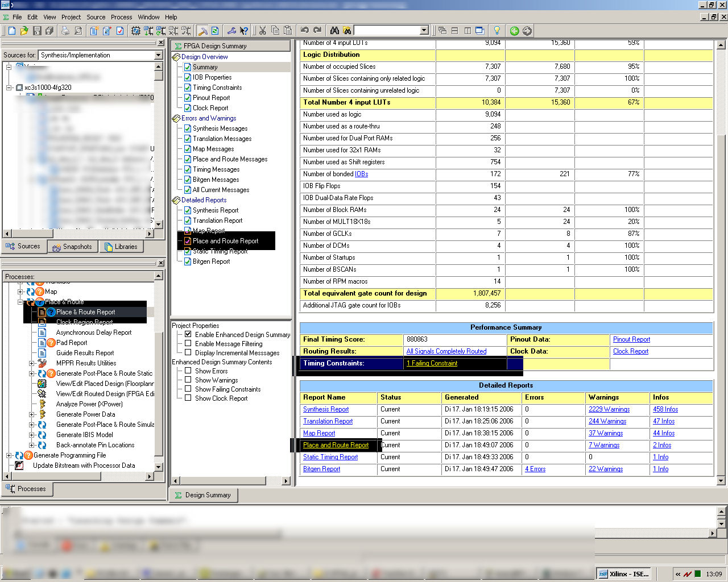
Task: Select Pinout Report in the design tree
Action: (211, 98)
